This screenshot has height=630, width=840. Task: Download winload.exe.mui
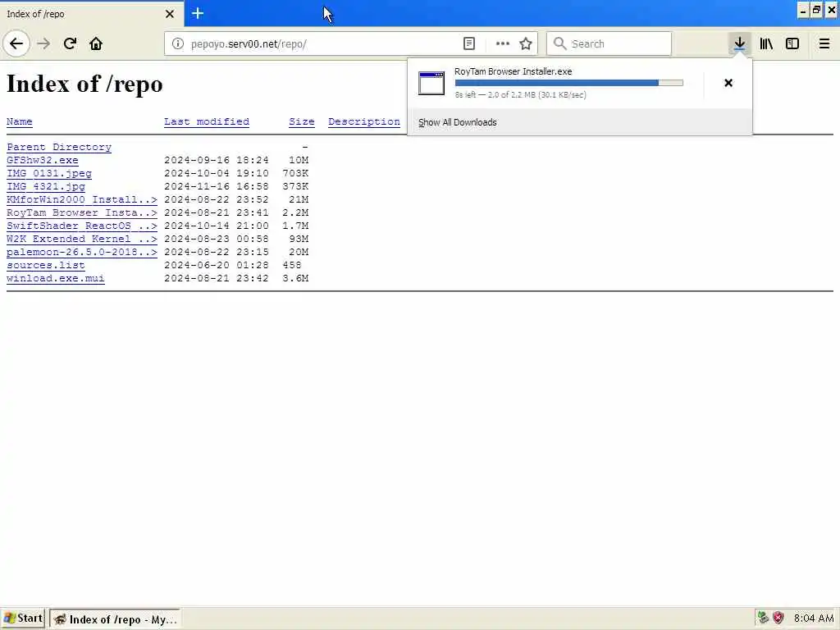(x=56, y=278)
